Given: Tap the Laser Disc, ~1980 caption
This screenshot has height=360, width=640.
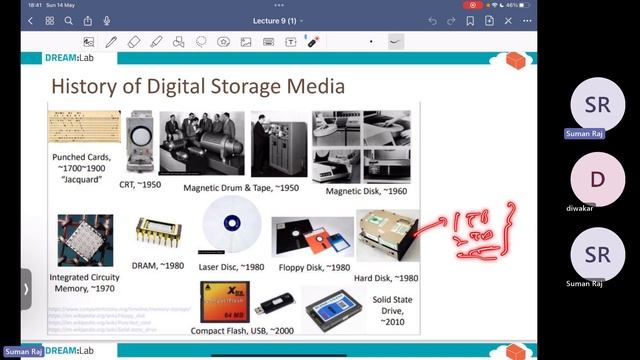Looking at the screenshot, I should (231, 267).
